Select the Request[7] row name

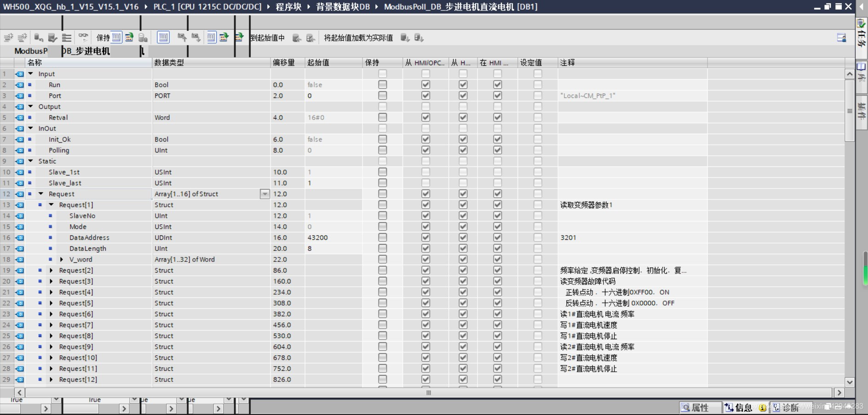coord(76,325)
